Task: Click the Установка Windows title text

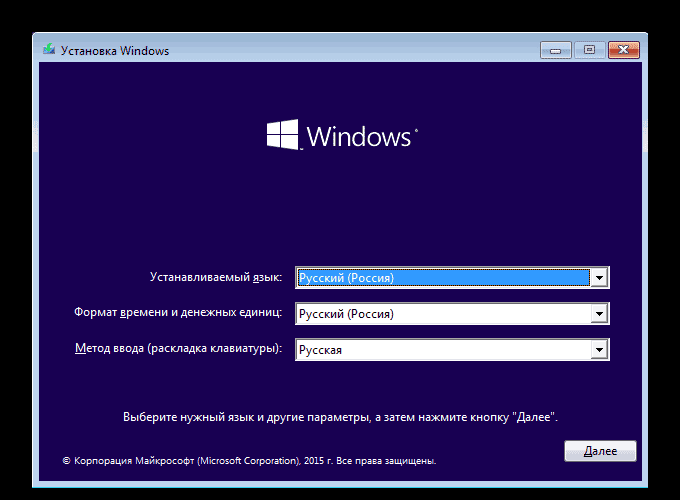Action: 115,51
